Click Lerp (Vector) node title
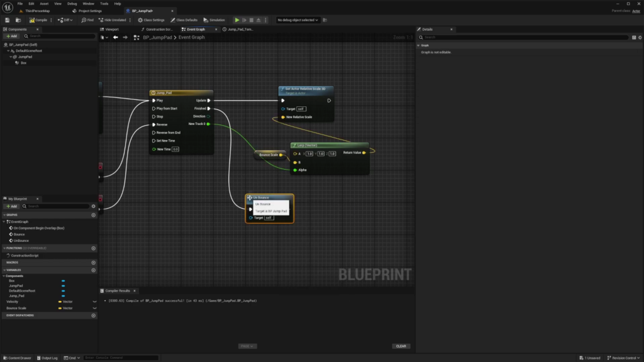 (307, 145)
